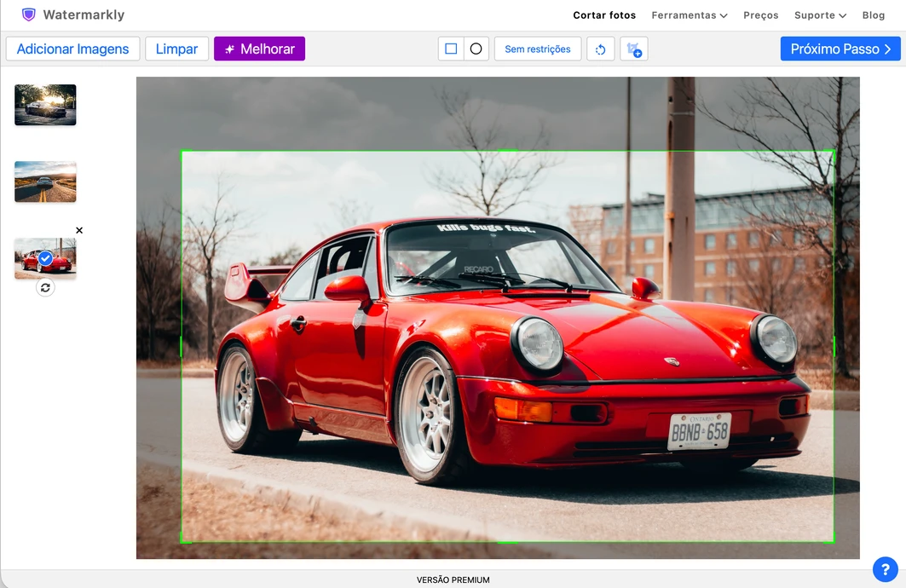The image size is (906, 588).
Task: Click the Próximo Passo button
Action: [840, 49]
